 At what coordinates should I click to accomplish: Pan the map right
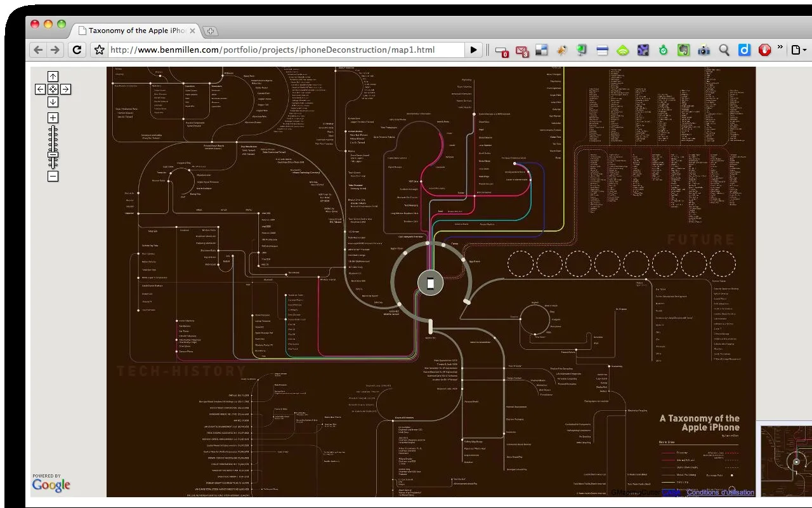pos(65,90)
